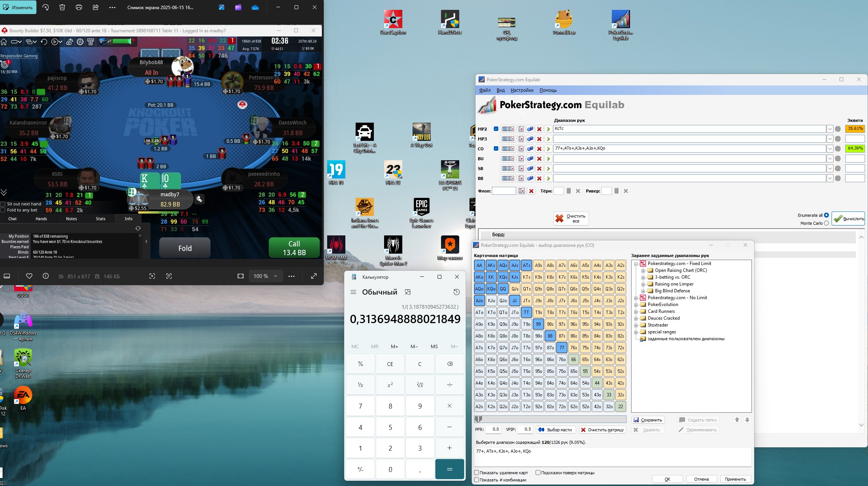Clear CO range with red X icon
The height and width of the screenshot is (486, 868).
pyautogui.click(x=539, y=149)
